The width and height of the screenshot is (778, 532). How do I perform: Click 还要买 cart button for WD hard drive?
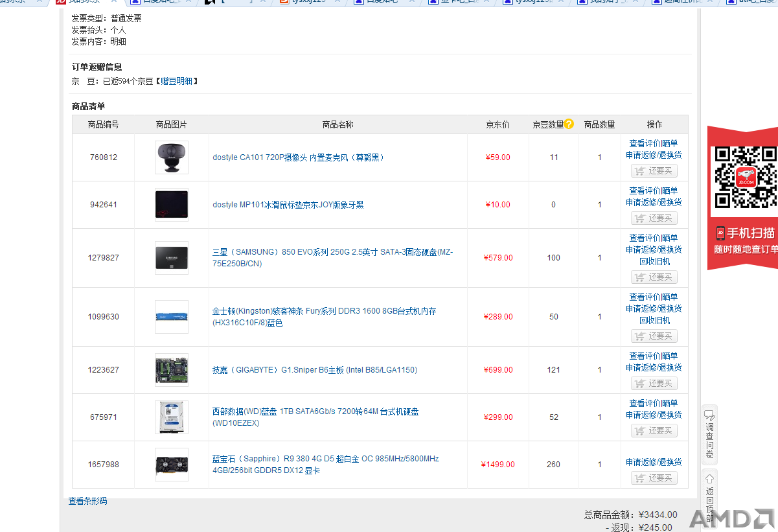point(654,431)
